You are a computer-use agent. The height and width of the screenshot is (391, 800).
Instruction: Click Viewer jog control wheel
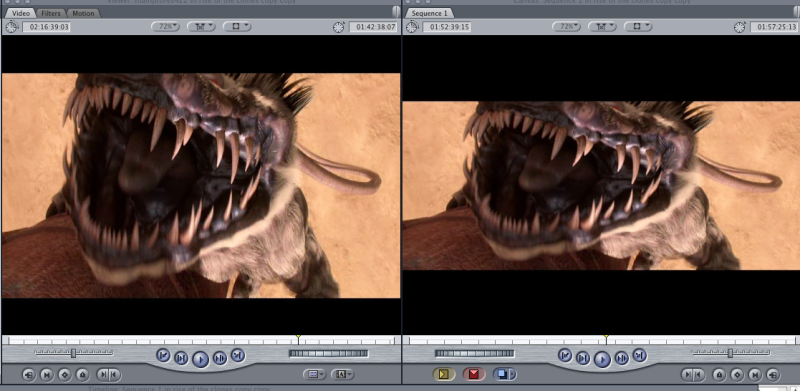328,353
